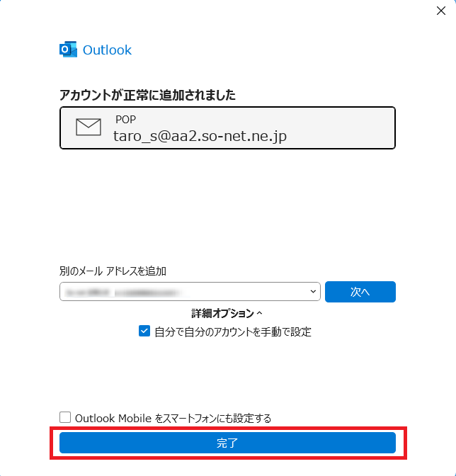Click the POP account type label
Image resolution: width=456 pixels, height=476 pixels.
point(125,120)
